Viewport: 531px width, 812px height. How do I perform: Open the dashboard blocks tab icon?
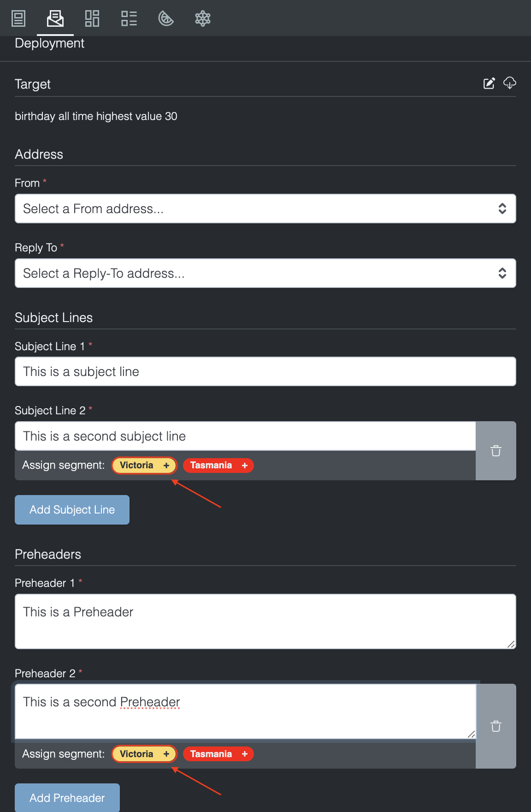[x=92, y=18]
